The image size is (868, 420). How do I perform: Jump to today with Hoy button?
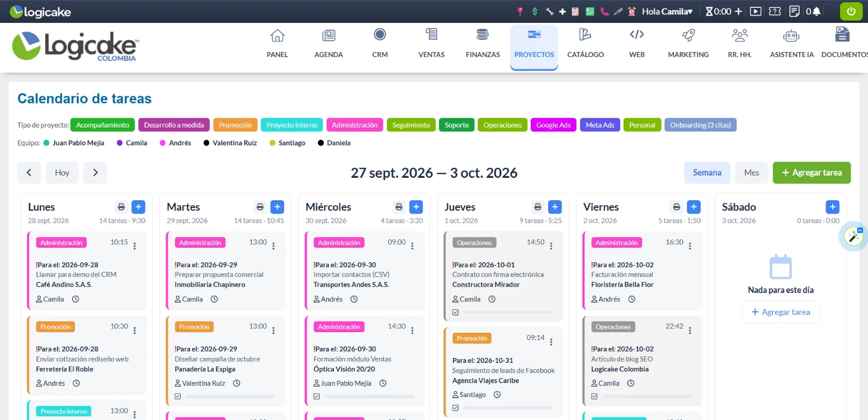coord(62,173)
